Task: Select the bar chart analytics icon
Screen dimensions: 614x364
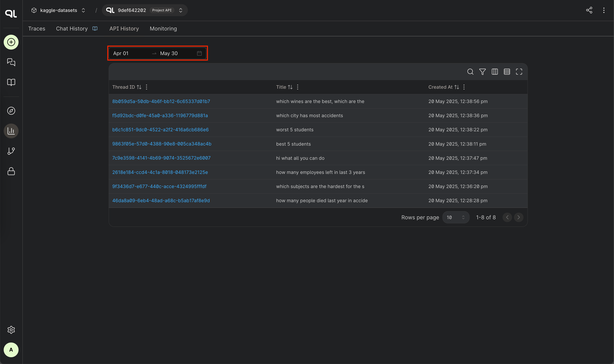Action: tap(11, 131)
